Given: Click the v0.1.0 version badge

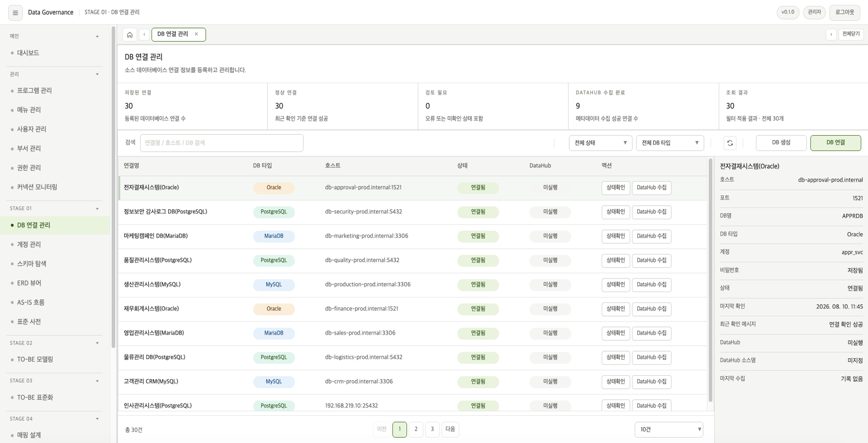Looking at the screenshot, I should (x=788, y=12).
